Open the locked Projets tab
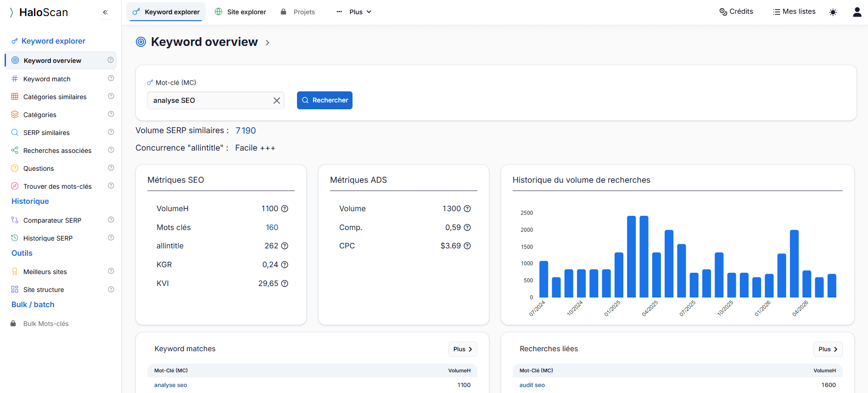Viewport: 868px width, 393px height. click(298, 12)
